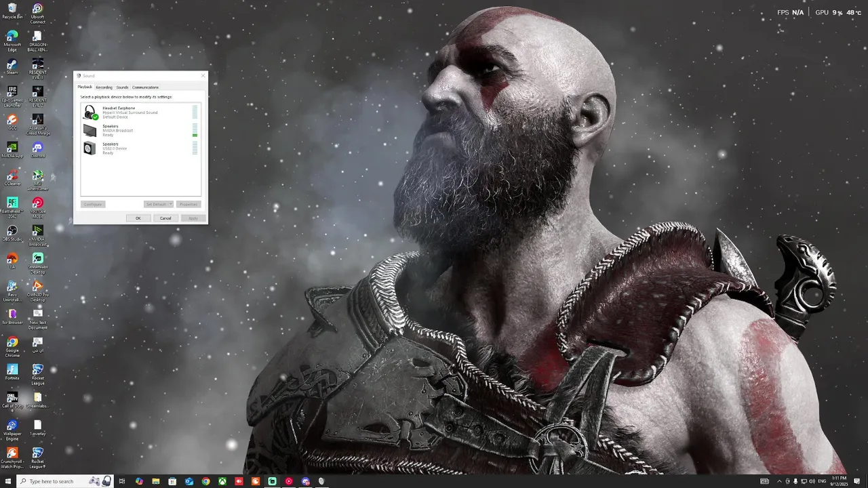Select the Speakers NVIDIA Broadcast device
Screen dimensions: 868x488
pos(140,130)
